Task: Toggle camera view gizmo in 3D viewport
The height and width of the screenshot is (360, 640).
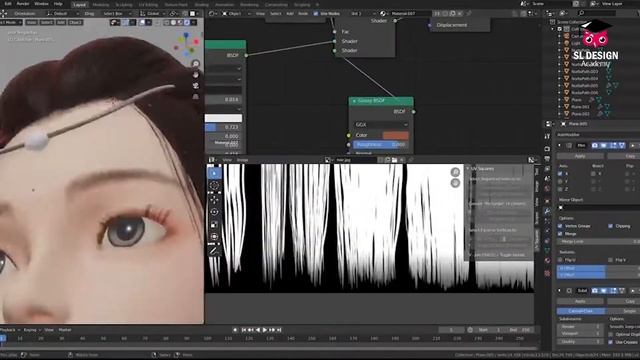Action: click(196, 86)
